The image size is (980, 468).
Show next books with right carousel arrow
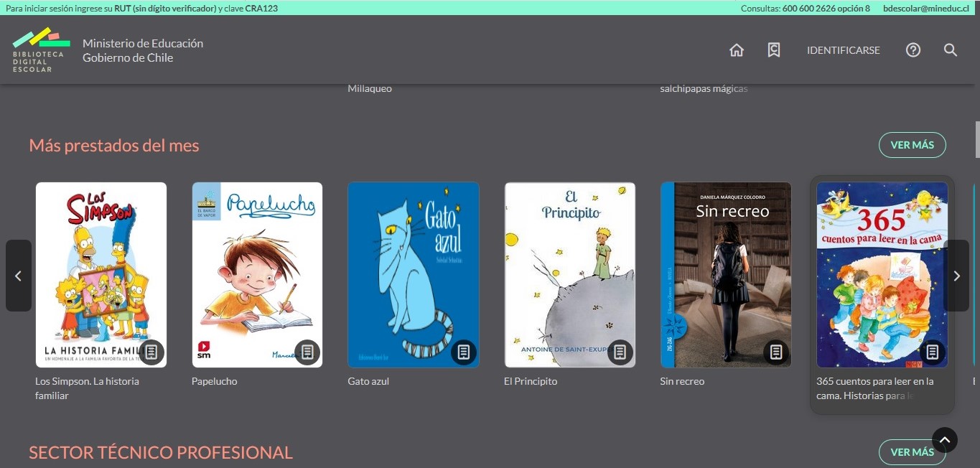click(x=956, y=276)
